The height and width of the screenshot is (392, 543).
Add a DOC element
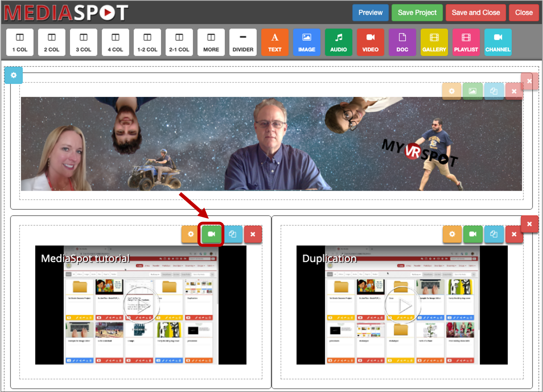tap(402, 42)
